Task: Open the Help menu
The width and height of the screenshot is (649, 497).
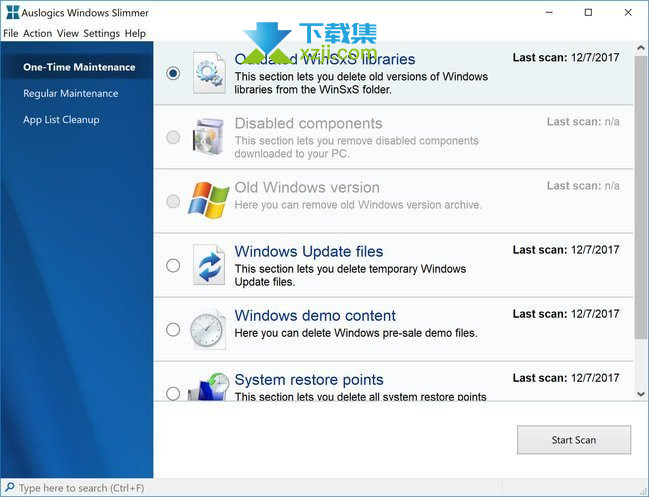Action: pyautogui.click(x=135, y=34)
